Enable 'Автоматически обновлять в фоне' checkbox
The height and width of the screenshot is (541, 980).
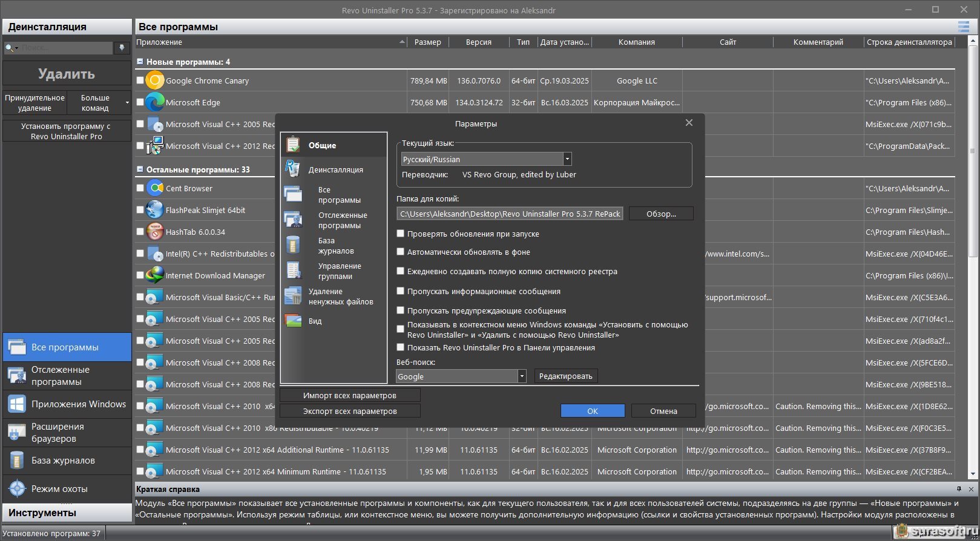pos(400,252)
